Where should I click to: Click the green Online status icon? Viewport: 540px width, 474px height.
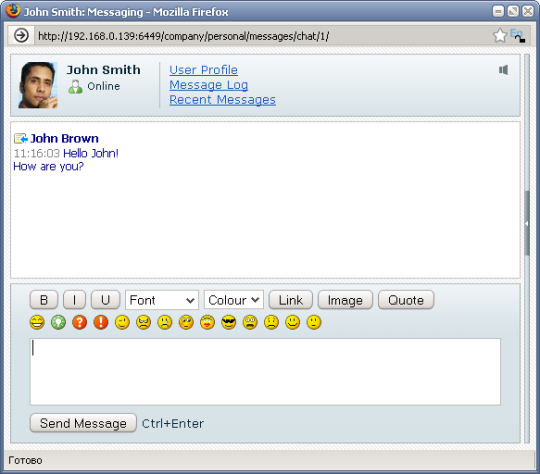point(75,86)
